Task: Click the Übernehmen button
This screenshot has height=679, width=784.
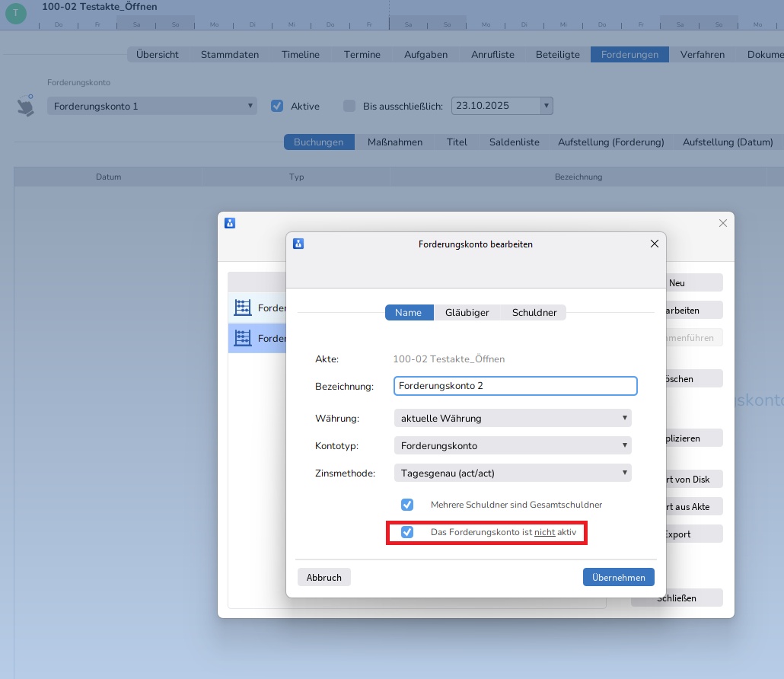Action: [x=618, y=577]
